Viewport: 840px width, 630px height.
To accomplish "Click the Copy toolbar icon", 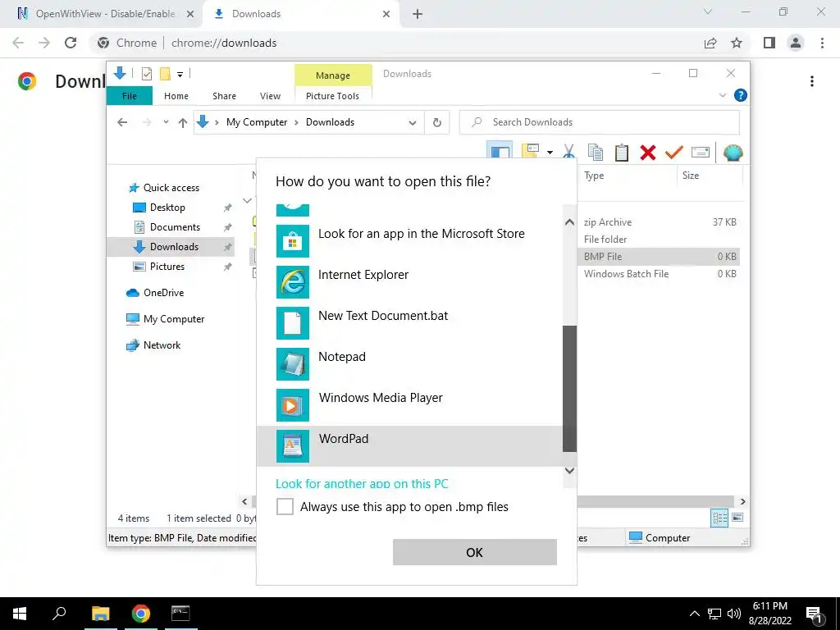I will (596, 152).
